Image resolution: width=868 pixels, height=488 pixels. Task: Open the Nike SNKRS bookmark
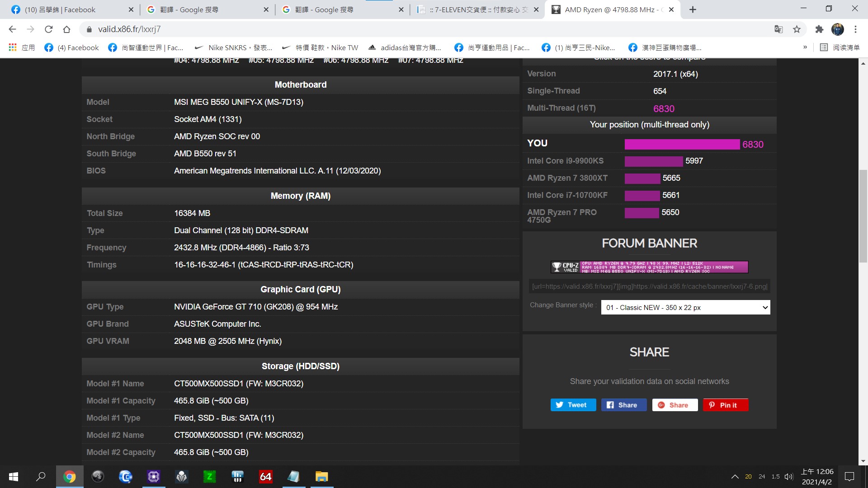pos(233,47)
